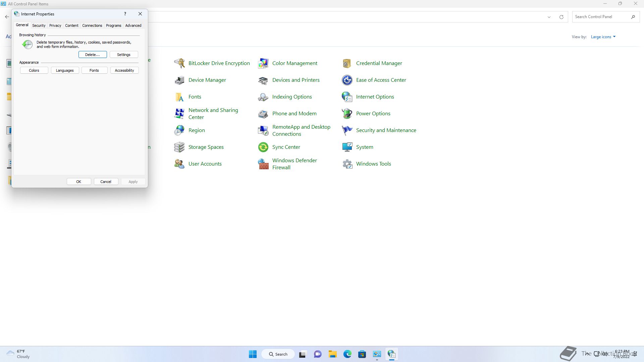Screen dimensions: 644x362
Task: Open Region globe icon
Action: (x=179, y=130)
